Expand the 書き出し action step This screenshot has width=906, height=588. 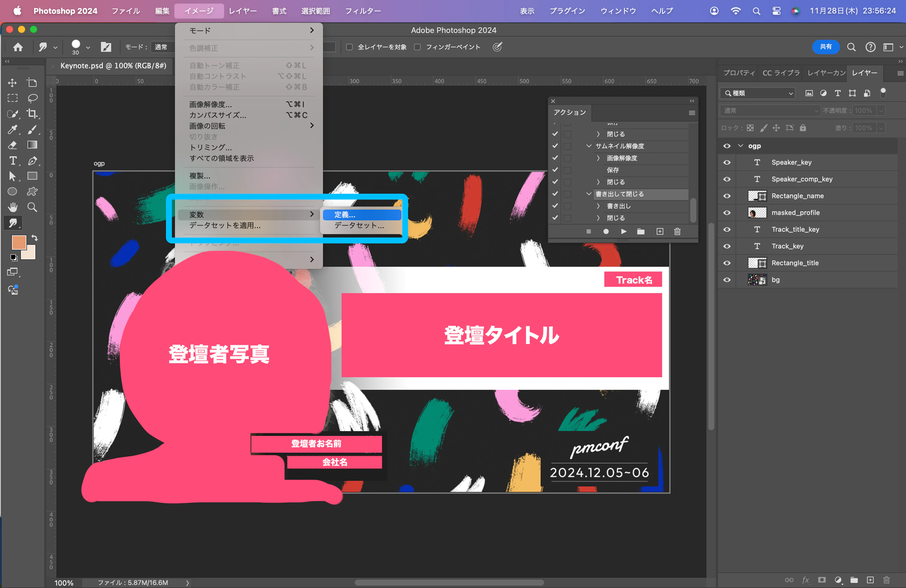tap(598, 206)
